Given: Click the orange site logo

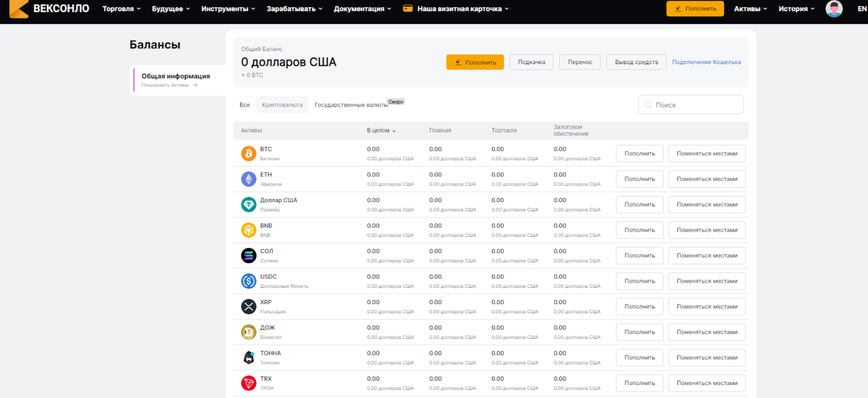Looking at the screenshot, I should point(19,9).
